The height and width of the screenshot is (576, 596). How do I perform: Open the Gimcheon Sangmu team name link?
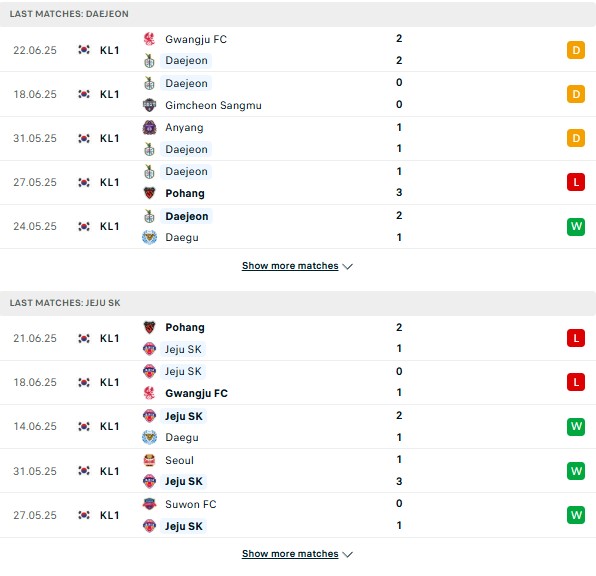[x=213, y=105]
